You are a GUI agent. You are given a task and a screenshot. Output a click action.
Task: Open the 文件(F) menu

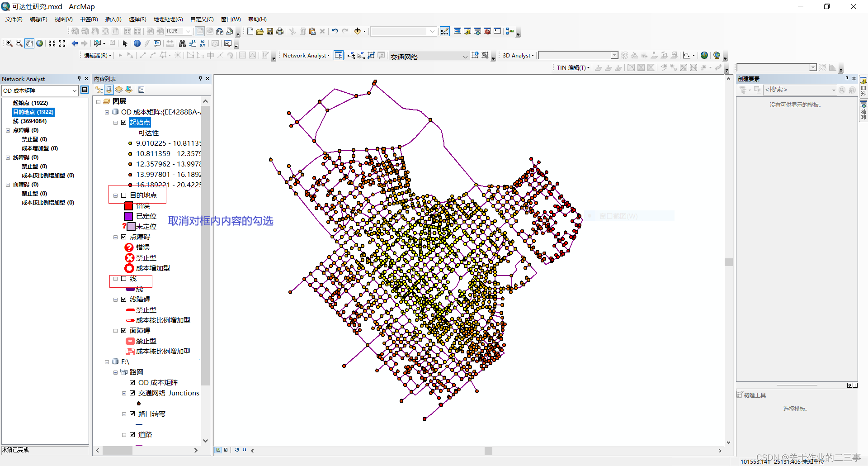click(x=14, y=19)
